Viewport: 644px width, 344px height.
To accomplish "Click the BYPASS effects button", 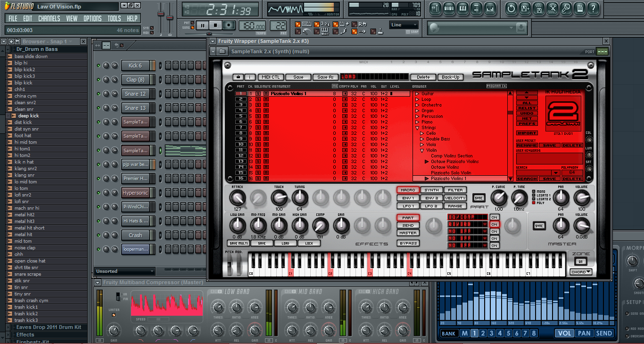I will point(408,243).
